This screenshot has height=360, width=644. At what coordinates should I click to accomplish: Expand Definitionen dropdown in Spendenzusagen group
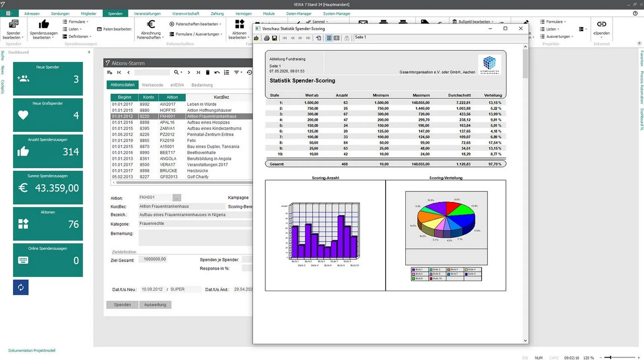[77, 36]
